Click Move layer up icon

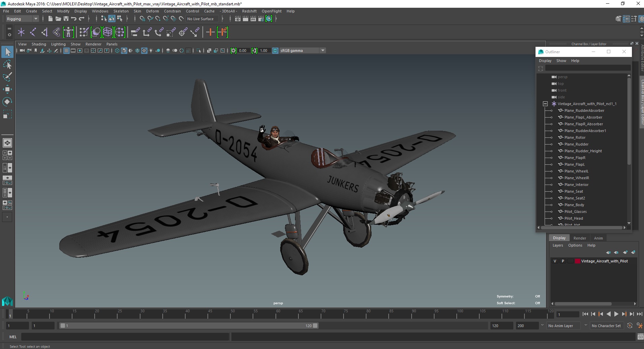pos(608,252)
